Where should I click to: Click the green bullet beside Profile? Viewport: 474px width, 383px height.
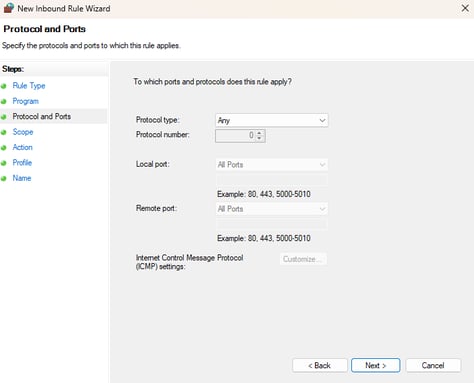tap(4, 163)
